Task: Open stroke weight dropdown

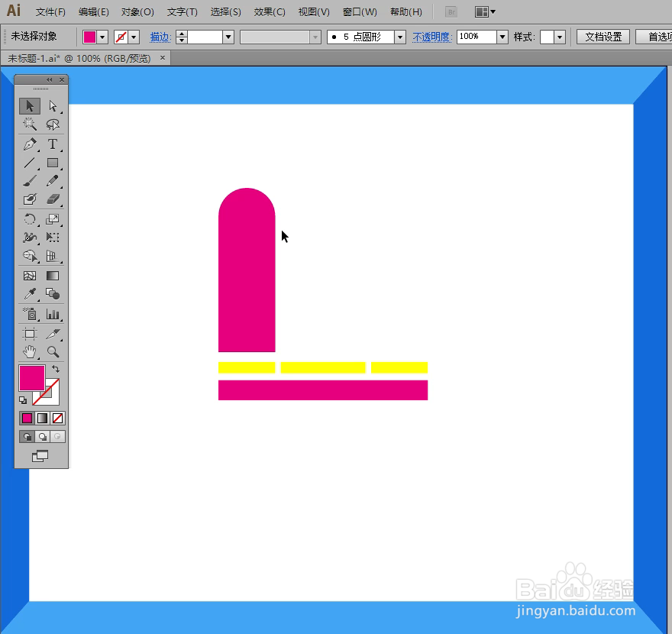Action: pos(228,37)
